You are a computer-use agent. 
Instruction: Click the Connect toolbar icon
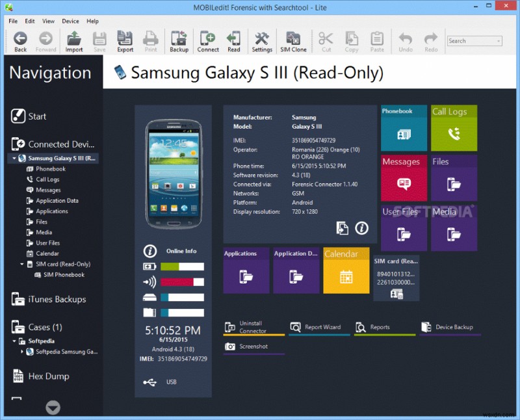[208, 40]
